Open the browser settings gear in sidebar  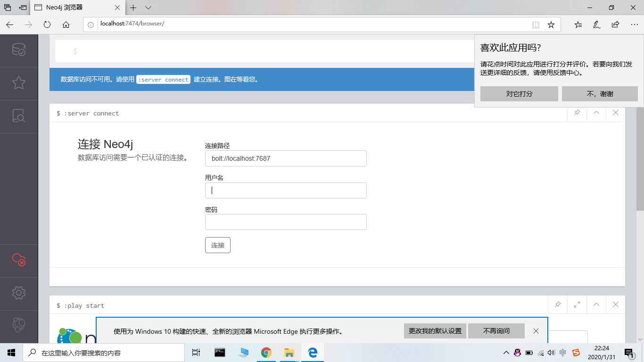pos(19,293)
